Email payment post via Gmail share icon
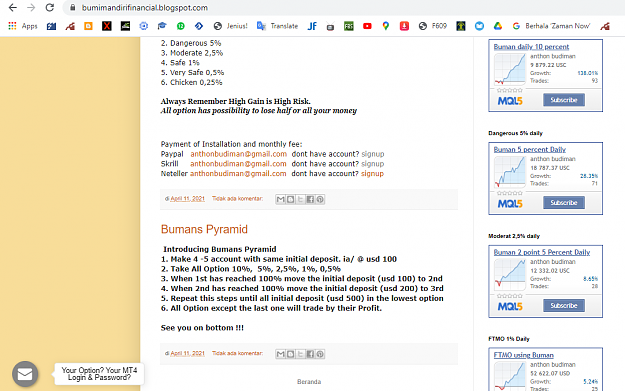625x391 pixels. pyautogui.click(x=281, y=199)
